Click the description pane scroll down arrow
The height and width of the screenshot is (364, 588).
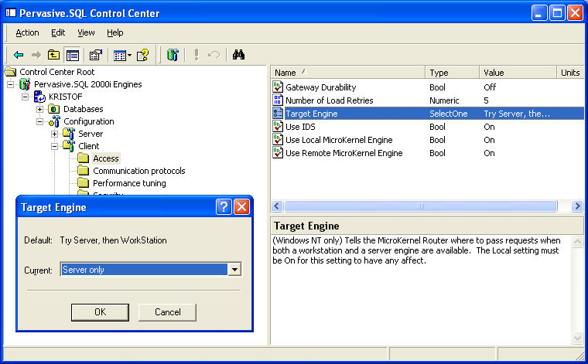point(577,338)
